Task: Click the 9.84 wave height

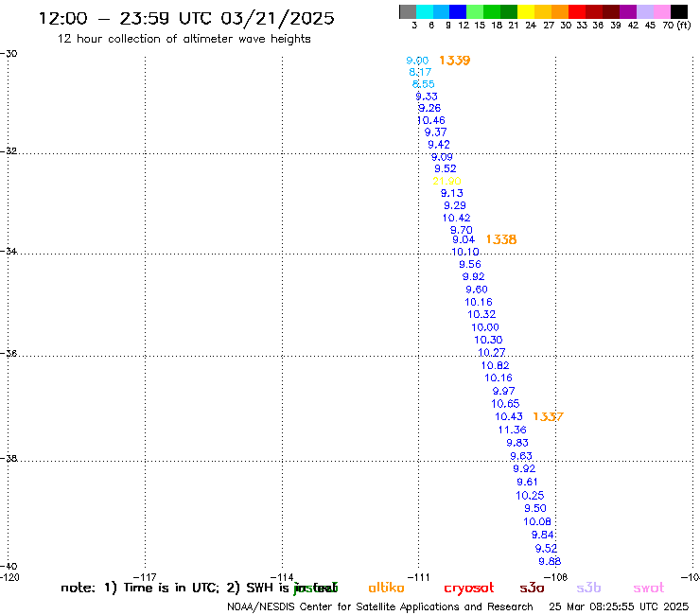Action: pyautogui.click(x=542, y=535)
